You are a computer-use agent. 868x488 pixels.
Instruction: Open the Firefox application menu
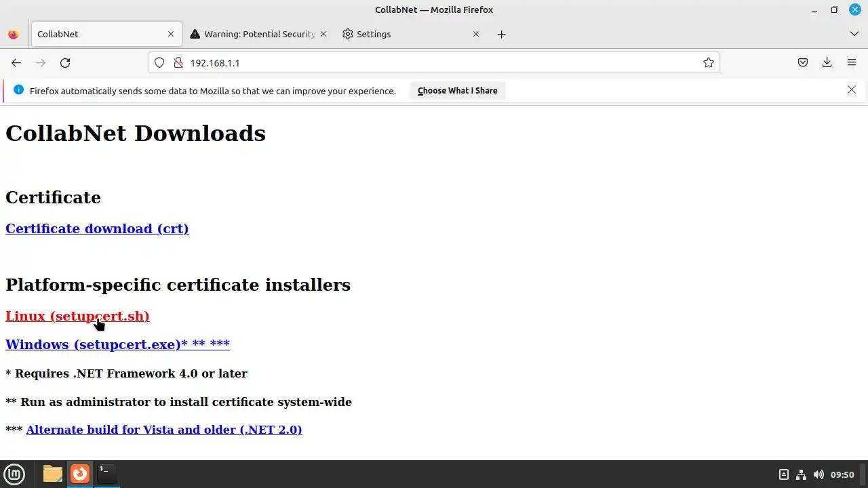(x=852, y=62)
